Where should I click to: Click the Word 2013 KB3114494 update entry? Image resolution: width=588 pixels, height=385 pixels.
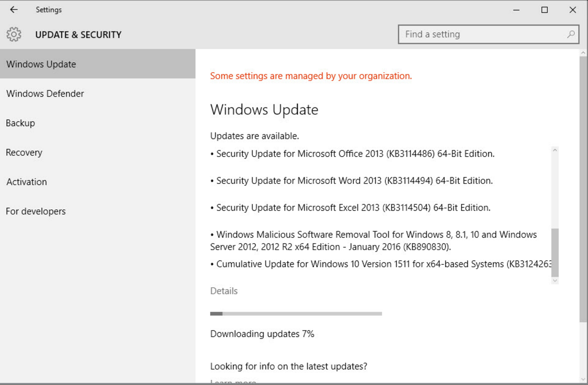pyautogui.click(x=351, y=181)
